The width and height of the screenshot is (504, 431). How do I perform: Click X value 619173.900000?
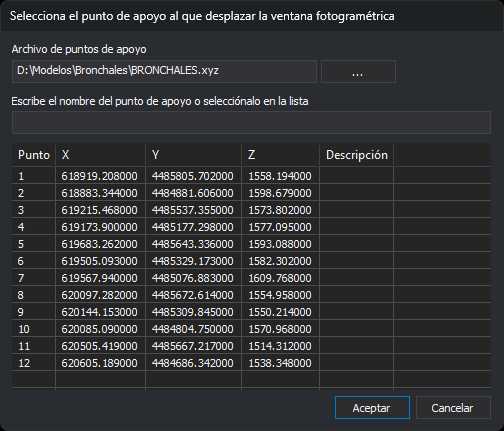(99, 227)
